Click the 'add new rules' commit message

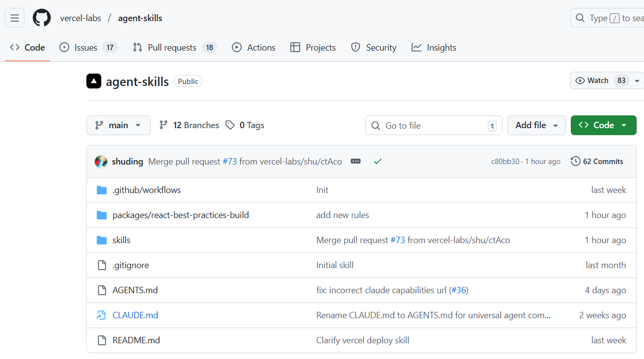point(343,215)
